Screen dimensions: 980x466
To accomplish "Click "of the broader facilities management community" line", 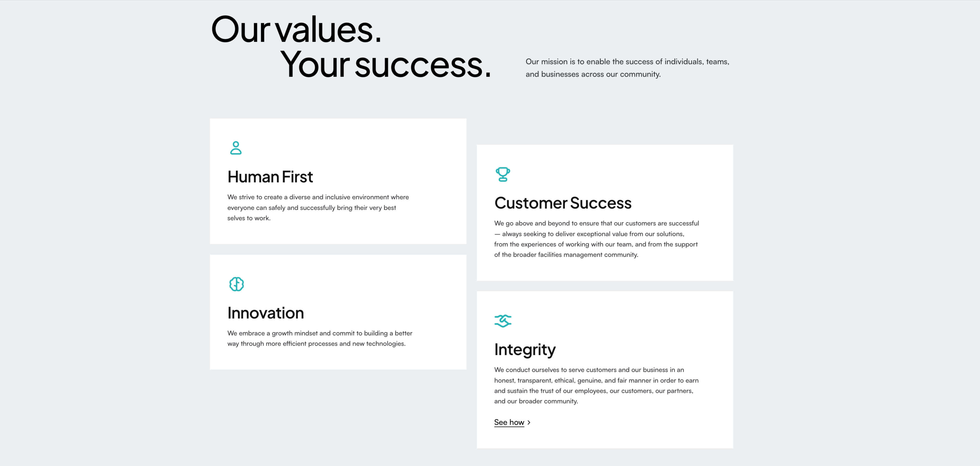I will click(x=566, y=255).
